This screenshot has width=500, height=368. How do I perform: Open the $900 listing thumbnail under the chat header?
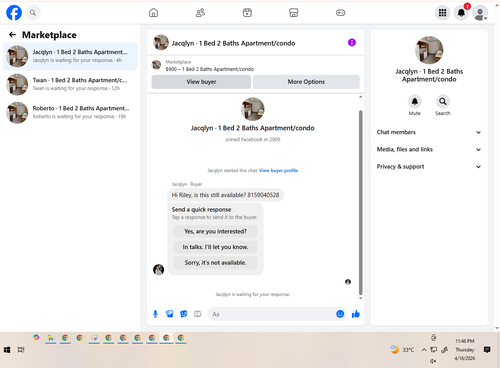(x=156, y=65)
